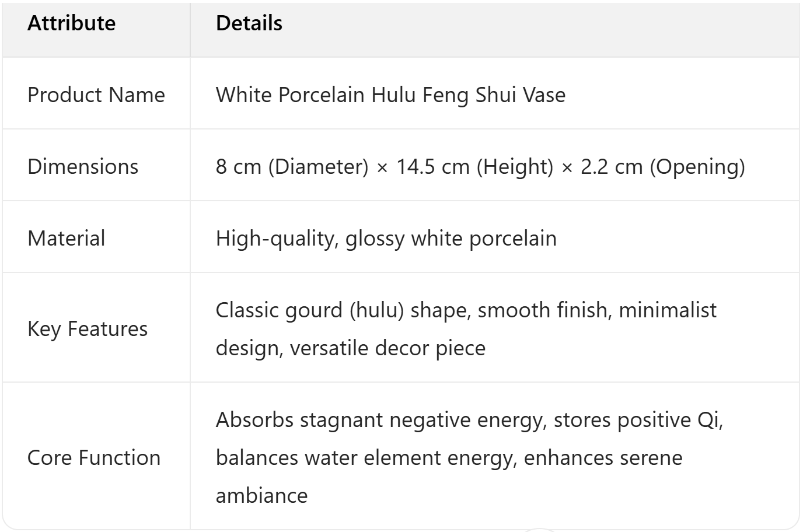
Task: Click the phrase minimalist at Key Features
Action: 667,310
